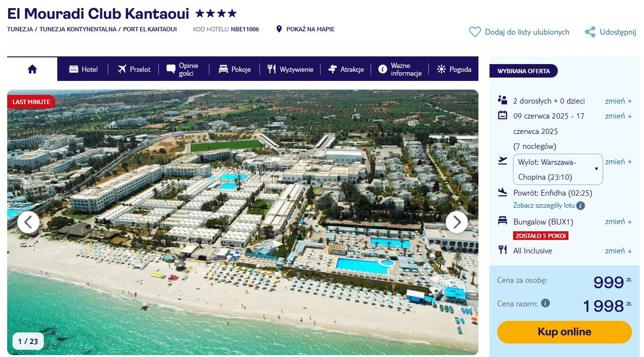Click the home icon tab

[32, 69]
